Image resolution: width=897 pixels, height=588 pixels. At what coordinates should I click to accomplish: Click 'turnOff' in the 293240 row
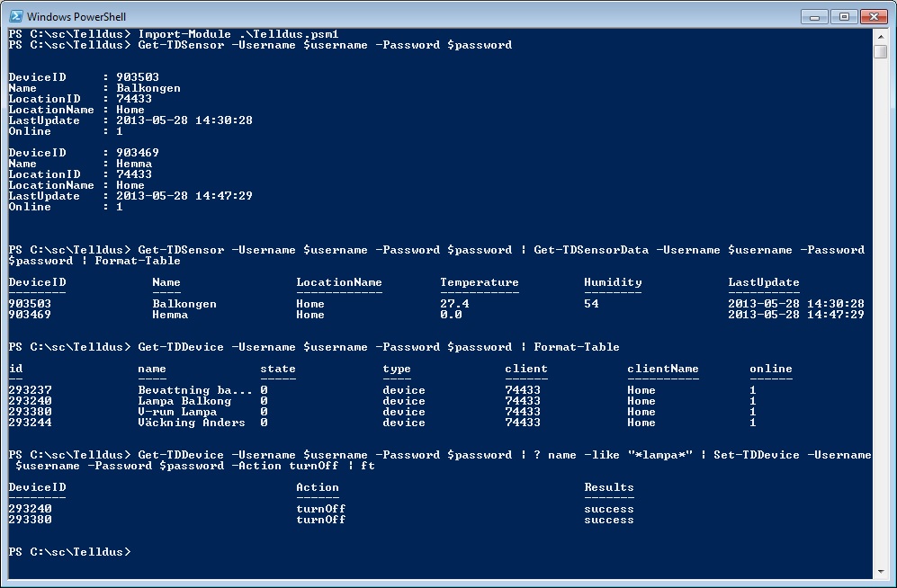tap(321, 509)
